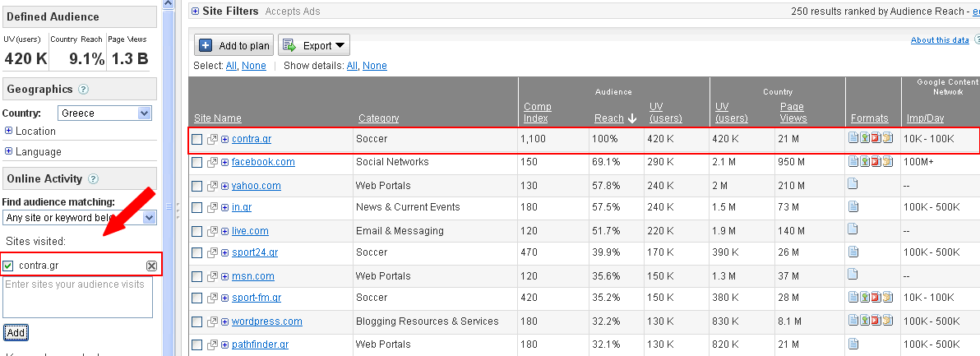Tick the checkbox for the msn.com row
This screenshot has width=980, height=356.
tap(196, 277)
